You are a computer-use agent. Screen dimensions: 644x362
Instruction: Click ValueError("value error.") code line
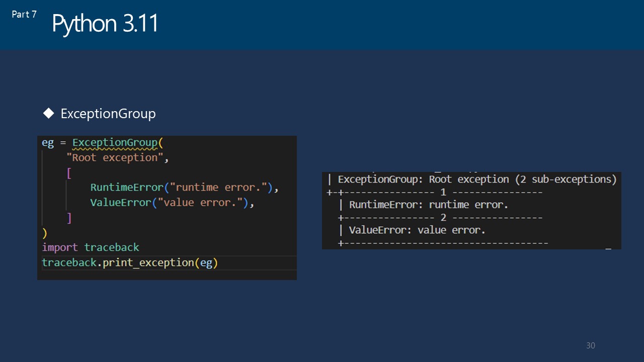tap(172, 203)
